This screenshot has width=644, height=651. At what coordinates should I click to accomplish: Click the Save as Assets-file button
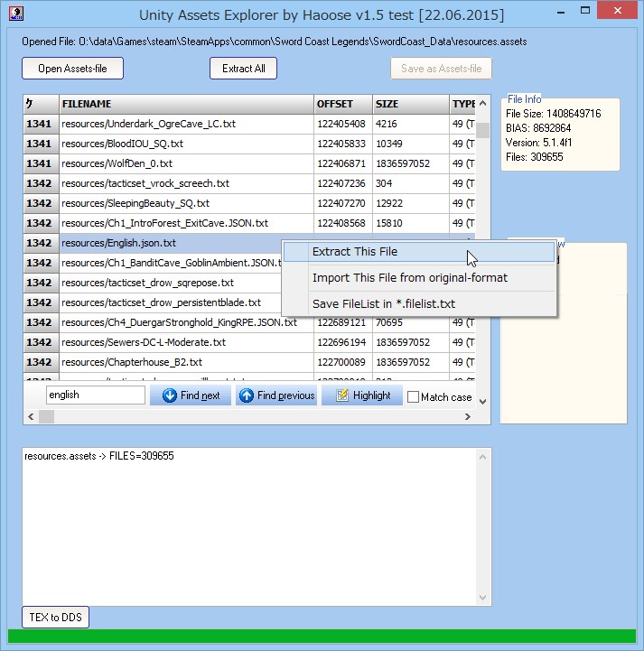[x=441, y=68]
